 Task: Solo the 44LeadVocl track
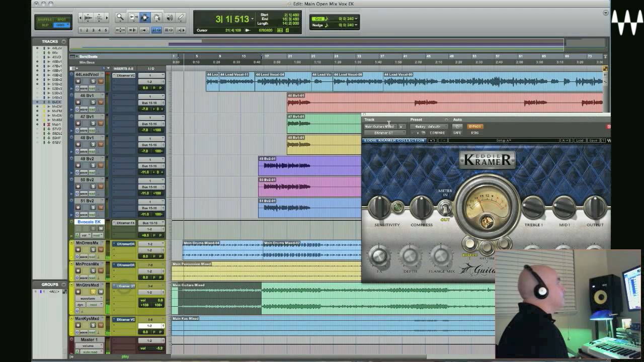coord(93,81)
